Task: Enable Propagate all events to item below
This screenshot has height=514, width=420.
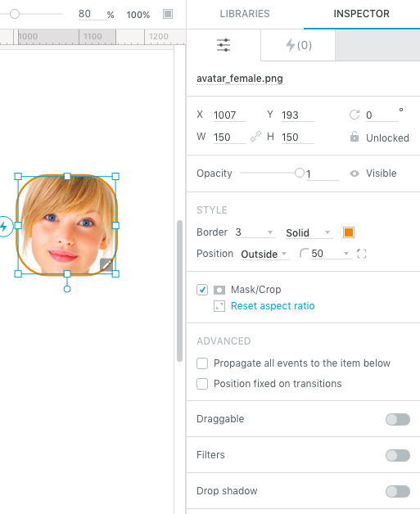Action: (x=202, y=363)
